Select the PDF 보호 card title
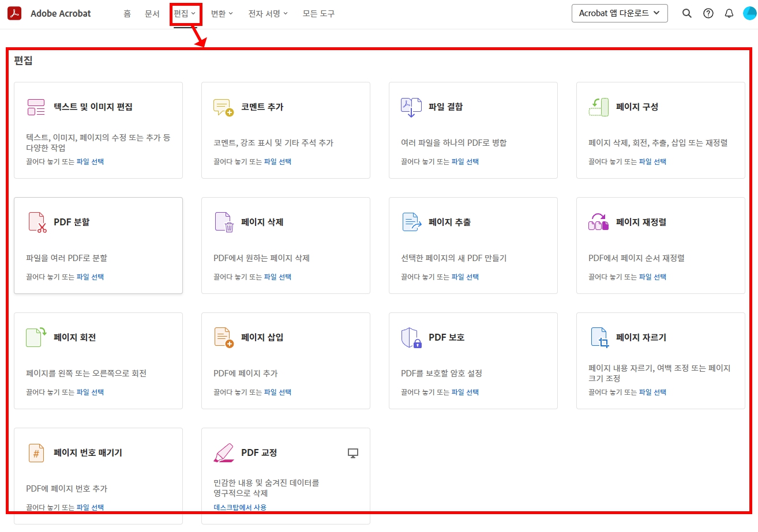The image size is (758, 532). [446, 337]
